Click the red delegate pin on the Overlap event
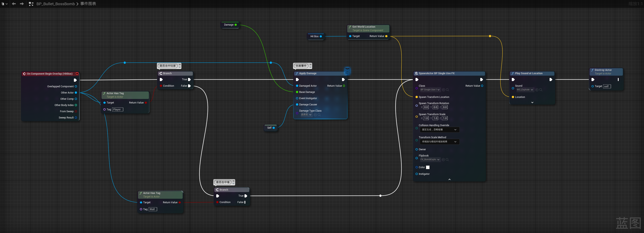 click(x=77, y=74)
